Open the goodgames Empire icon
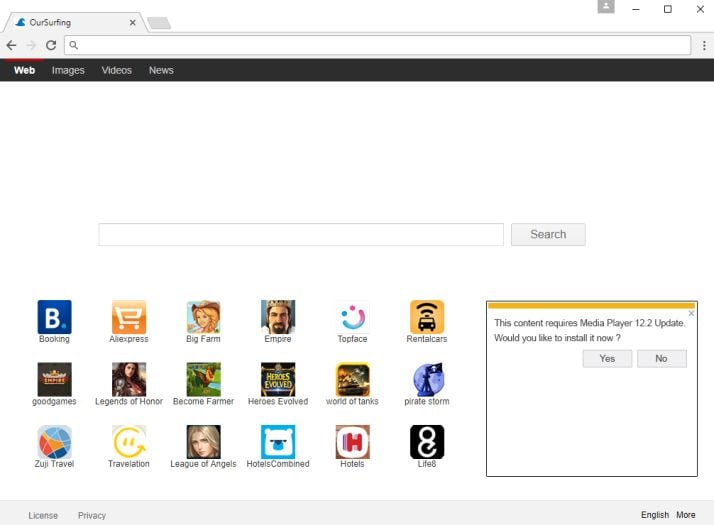Viewport: 714px width, 525px height. point(54,379)
